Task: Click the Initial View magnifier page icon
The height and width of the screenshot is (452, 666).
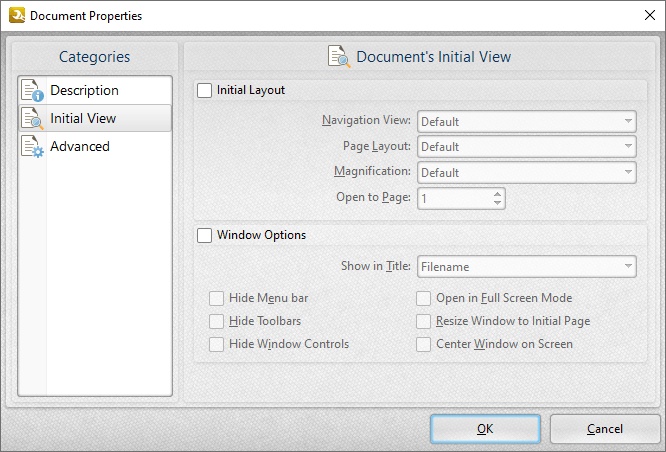Action: pos(32,118)
